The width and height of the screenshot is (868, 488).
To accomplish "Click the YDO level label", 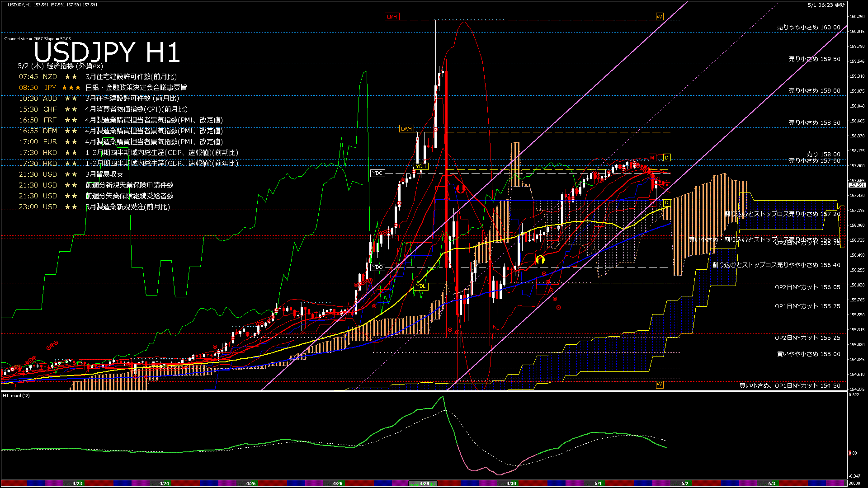I will point(377,267).
